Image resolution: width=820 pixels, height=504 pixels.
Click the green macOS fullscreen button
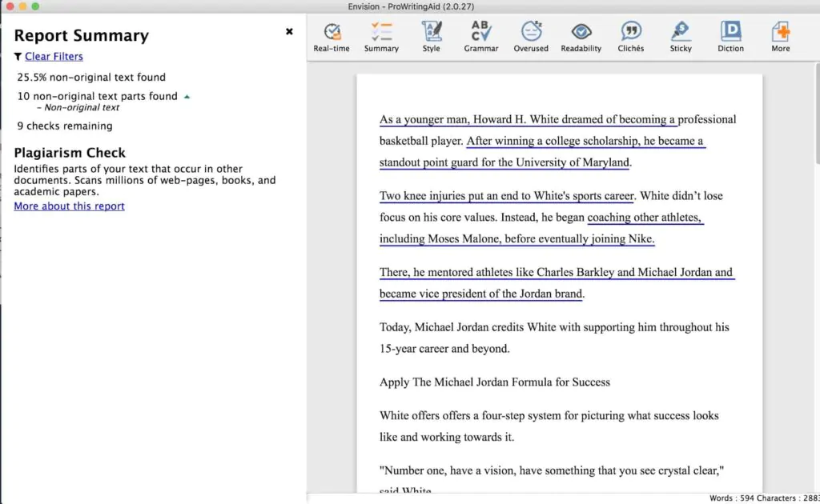(x=35, y=6)
